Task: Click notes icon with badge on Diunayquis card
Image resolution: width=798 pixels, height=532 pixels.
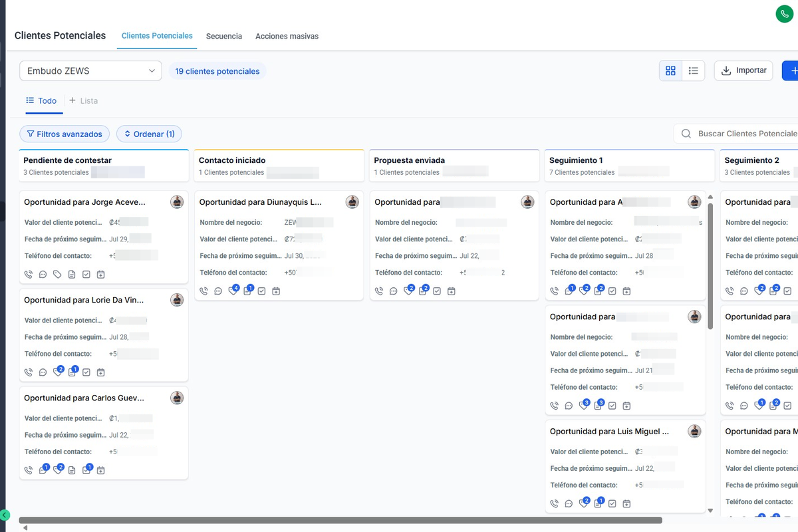Action: pyautogui.click(x=247, y=291)
